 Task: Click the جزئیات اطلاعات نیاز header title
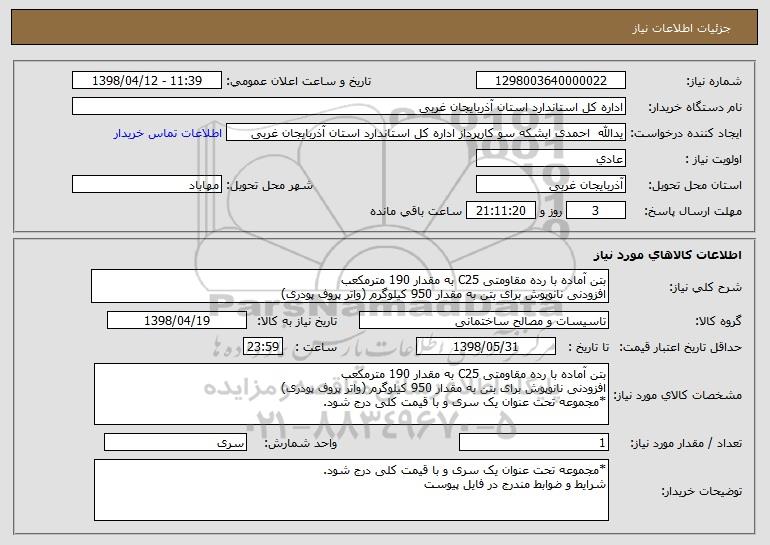681,28
